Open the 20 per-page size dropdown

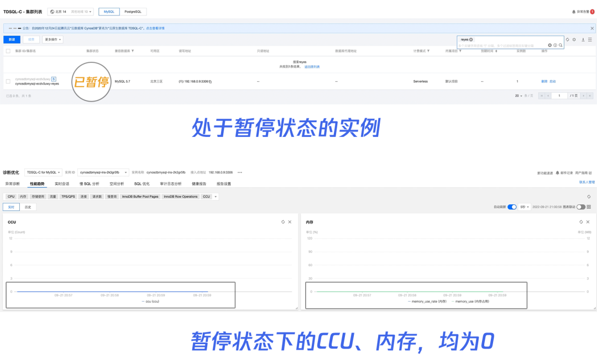tap(519, 96)
